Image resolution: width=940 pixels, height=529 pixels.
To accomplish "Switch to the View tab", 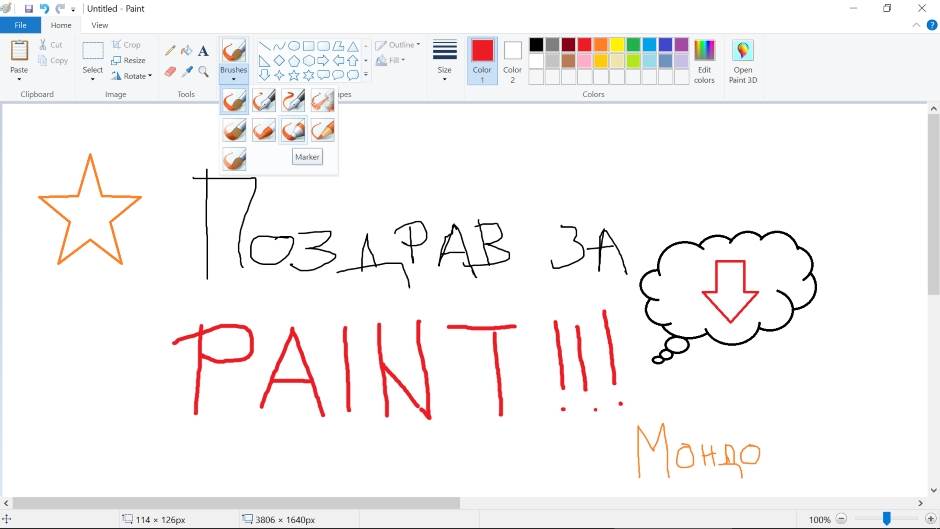I will click(99, 25).
